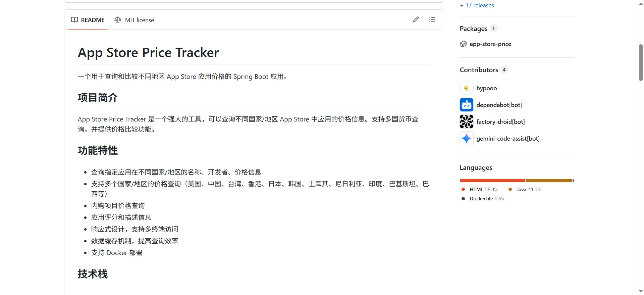Click the red HTML segment of language bar
This screenshot has width=644, height=295.
click(x=492, y=181)
